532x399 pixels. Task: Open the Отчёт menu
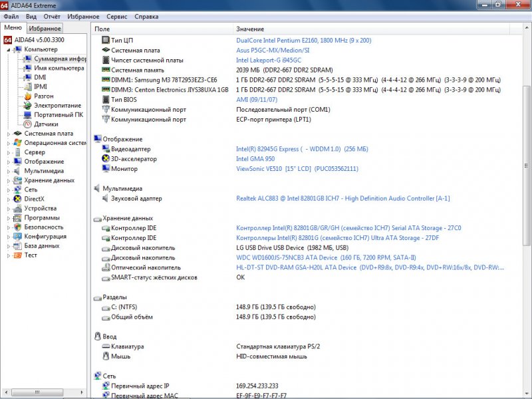52,16
